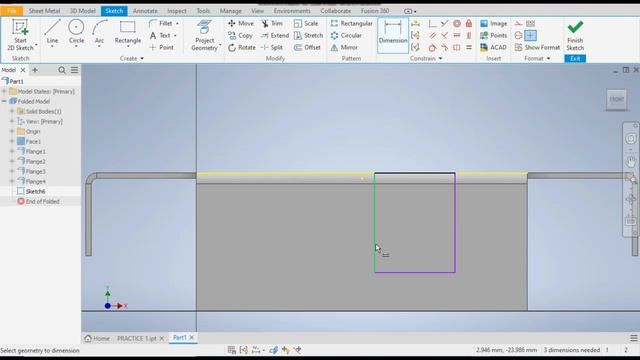The width and height of the screenshot is (640, 360).
Task: Search the Model browser
Action: pos(62,70)
